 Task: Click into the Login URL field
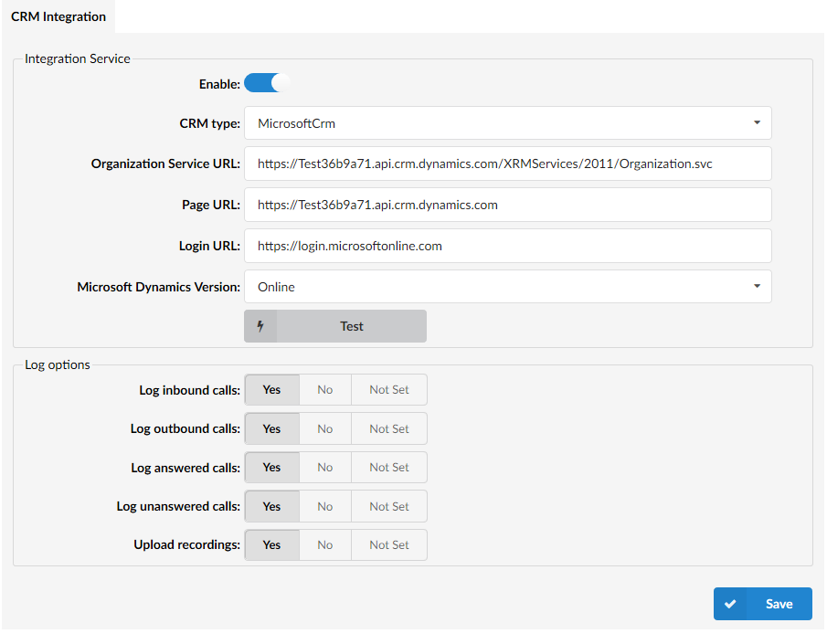[507, 246]
